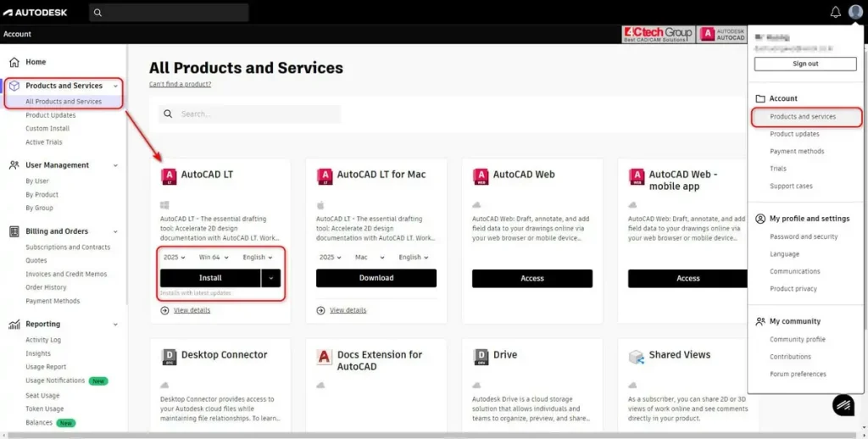This screenshot has width=868, height=439.
Task: Open Product Updates in sidebar
Action: (50, 115)
